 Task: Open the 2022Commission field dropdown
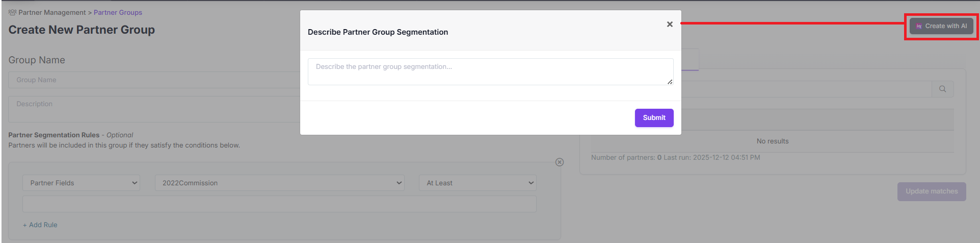279,183
